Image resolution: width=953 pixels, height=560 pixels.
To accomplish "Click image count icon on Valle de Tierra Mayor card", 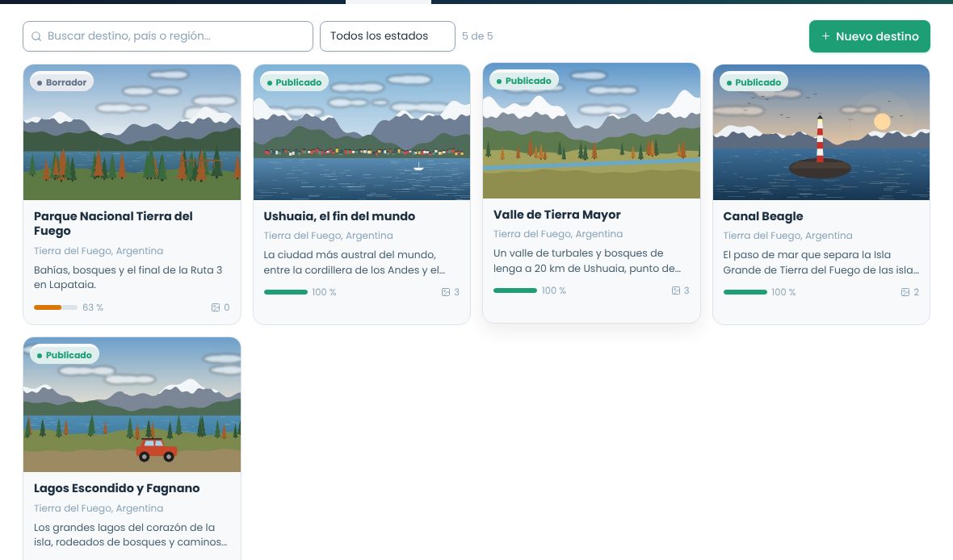I will tap(675, 291).
